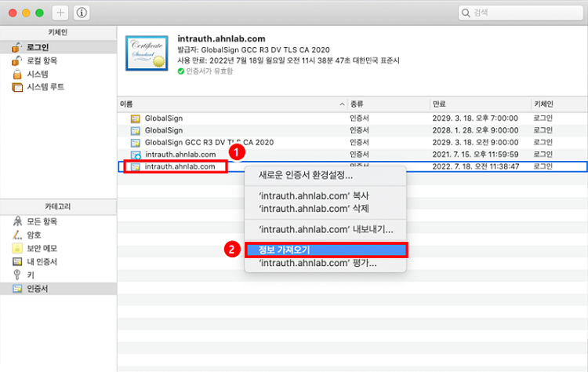588x372 pixels.
Task: Sort list by 키체인 column header
Action: [x=560, y=104]
